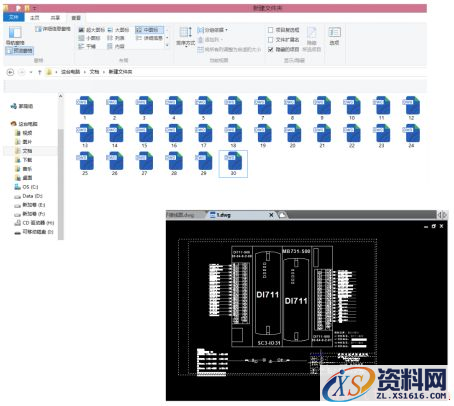Click the Up one level arrow
This screenshot has height=406, width=454.
40,72
